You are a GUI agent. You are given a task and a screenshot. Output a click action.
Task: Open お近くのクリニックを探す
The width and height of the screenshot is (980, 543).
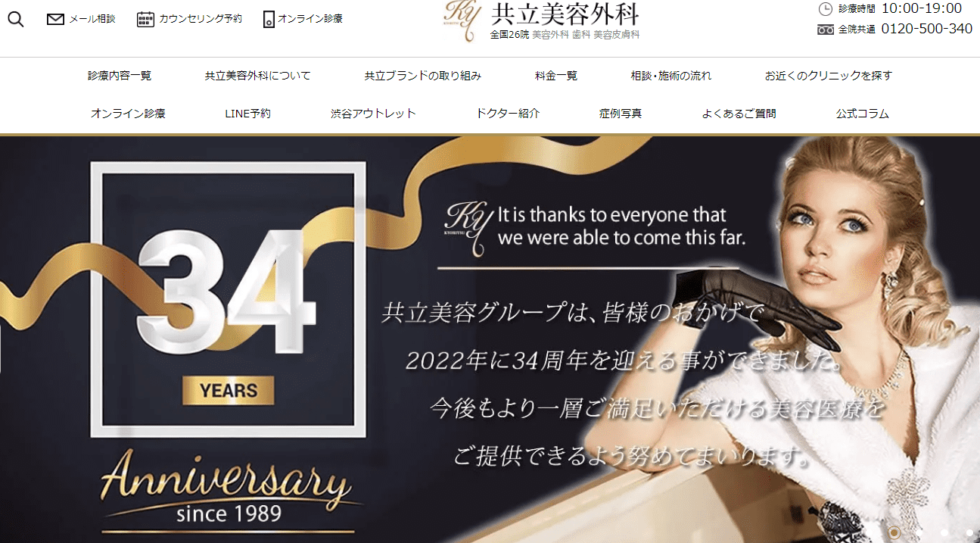pyautogui.click(x=828, y=76)
